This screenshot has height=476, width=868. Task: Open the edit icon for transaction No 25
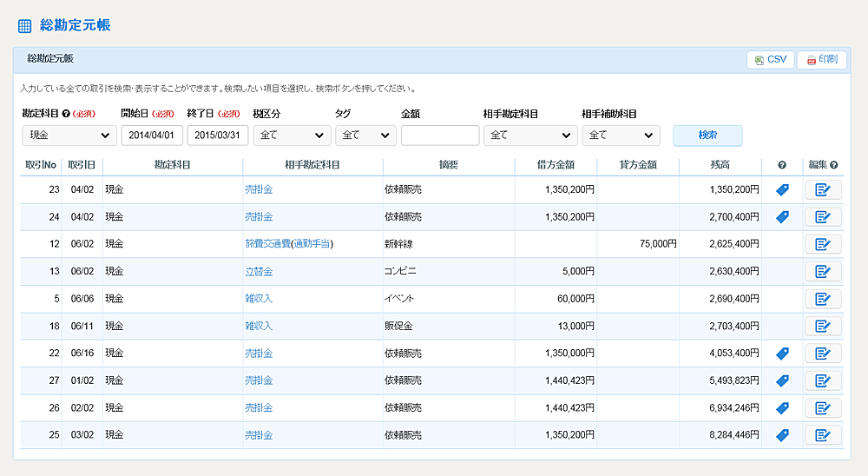coord(823,435)
